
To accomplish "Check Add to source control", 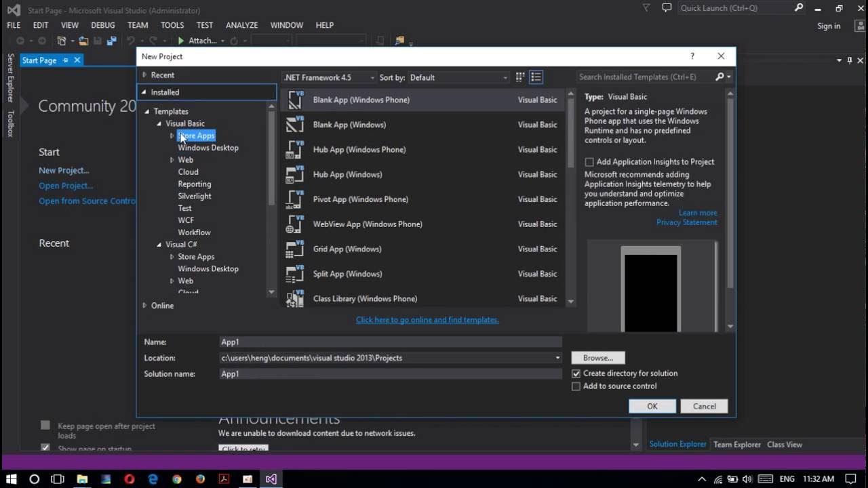I will pos(576,386).
